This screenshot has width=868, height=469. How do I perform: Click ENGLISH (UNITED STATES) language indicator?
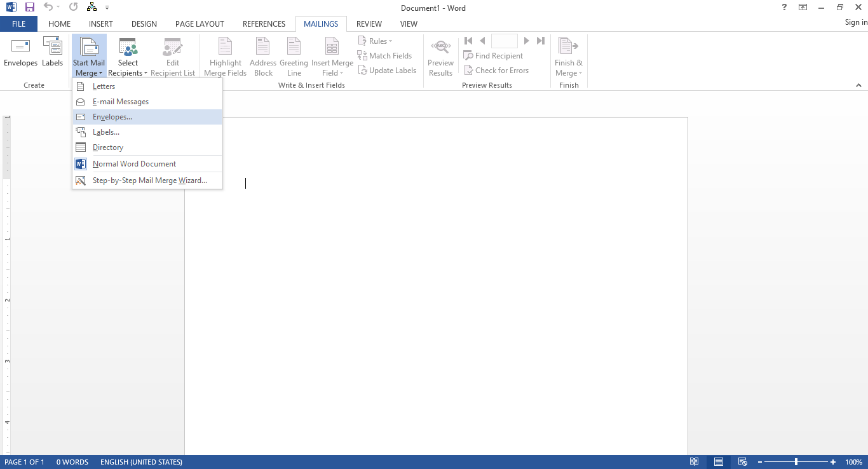(141, 462)
